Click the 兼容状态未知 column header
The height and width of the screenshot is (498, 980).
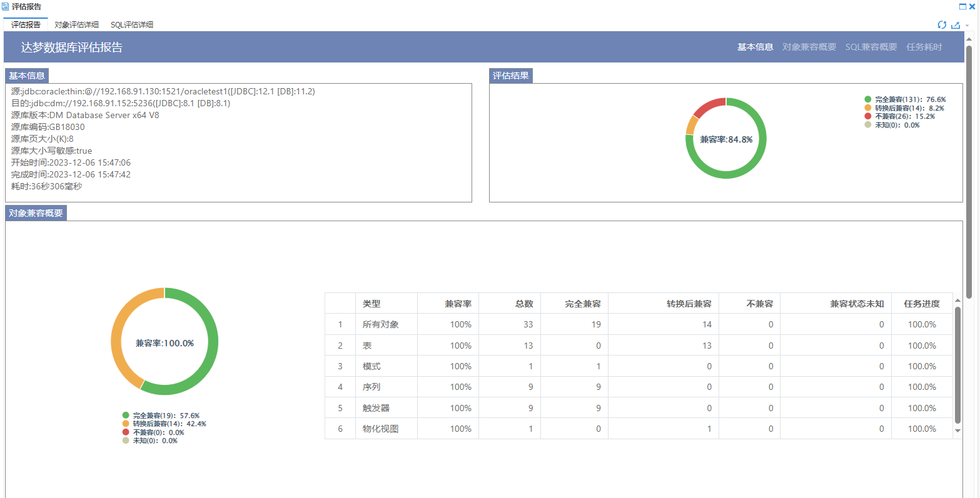(836, 304)
